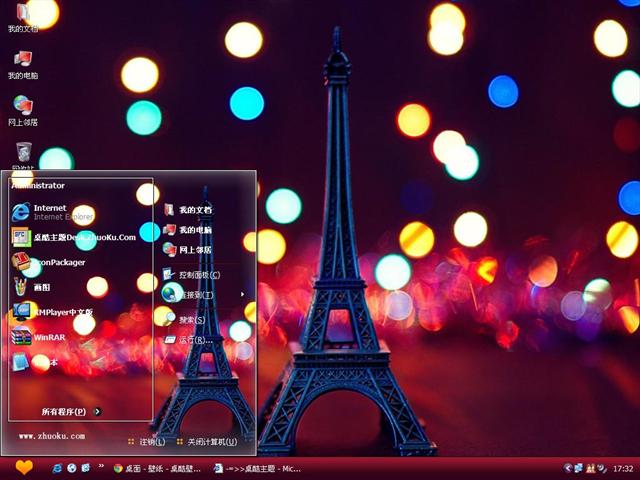
Task: Open the 我的文档 desktop icon
Action: click(x=23, y=17)
